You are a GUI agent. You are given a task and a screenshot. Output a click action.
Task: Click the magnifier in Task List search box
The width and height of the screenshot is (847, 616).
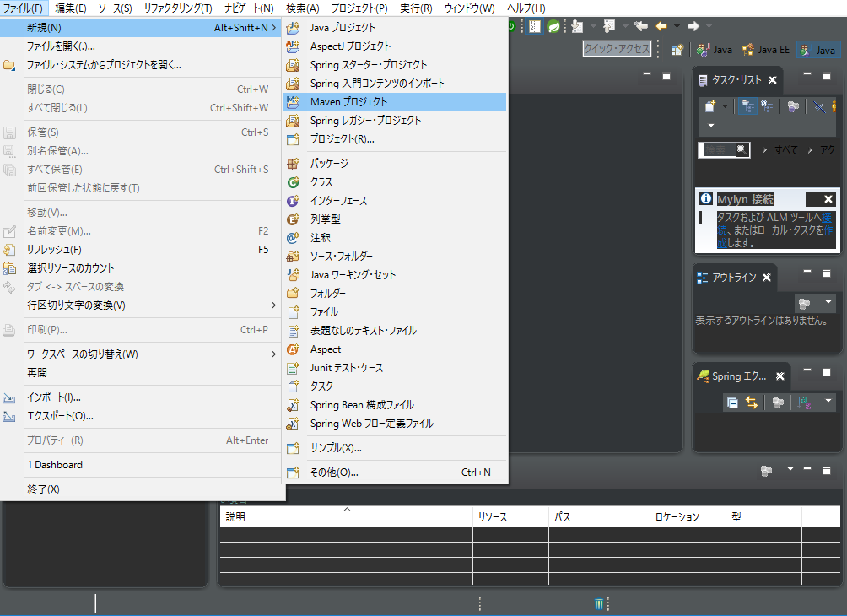click(742, 149)
